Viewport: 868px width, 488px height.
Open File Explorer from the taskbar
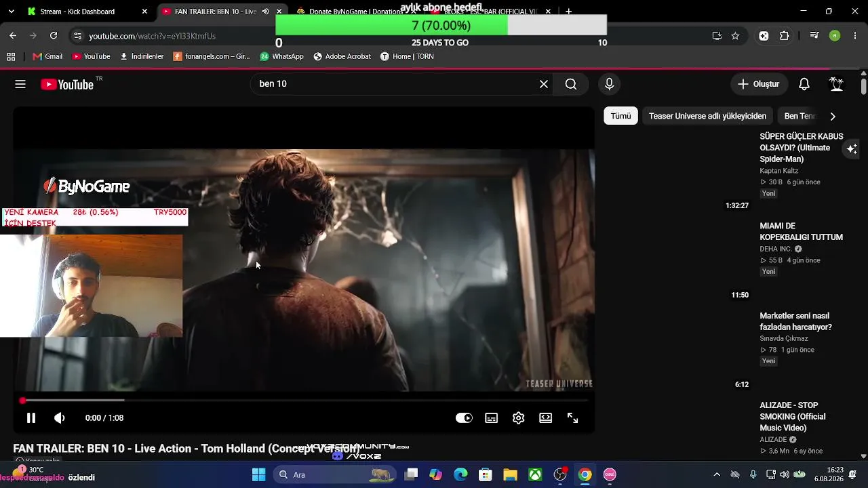[510, 474]
